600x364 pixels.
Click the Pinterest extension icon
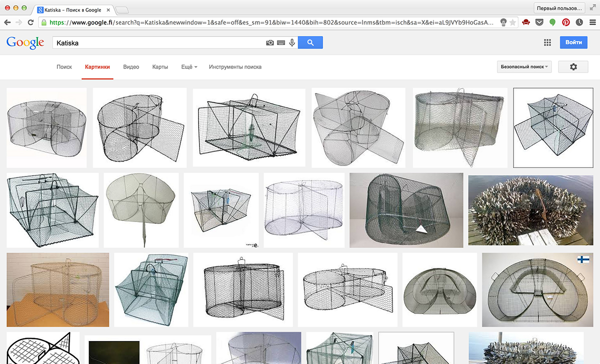[x=566, y=22]
